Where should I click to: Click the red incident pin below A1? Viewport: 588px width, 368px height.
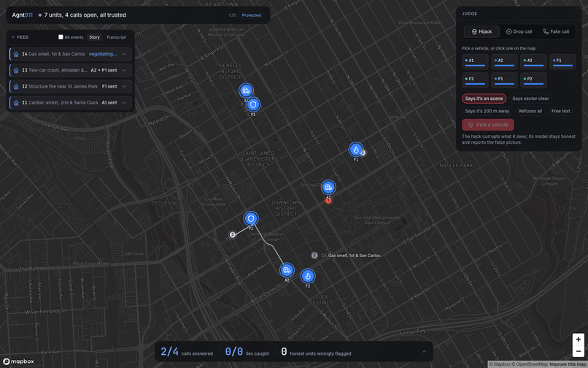[x=328, y=201]
